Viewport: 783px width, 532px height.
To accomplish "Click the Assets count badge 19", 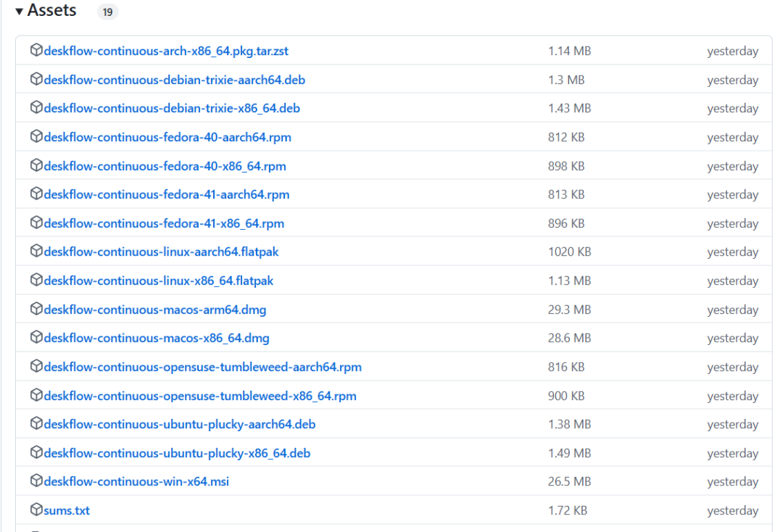I will (x=108, y=12).
